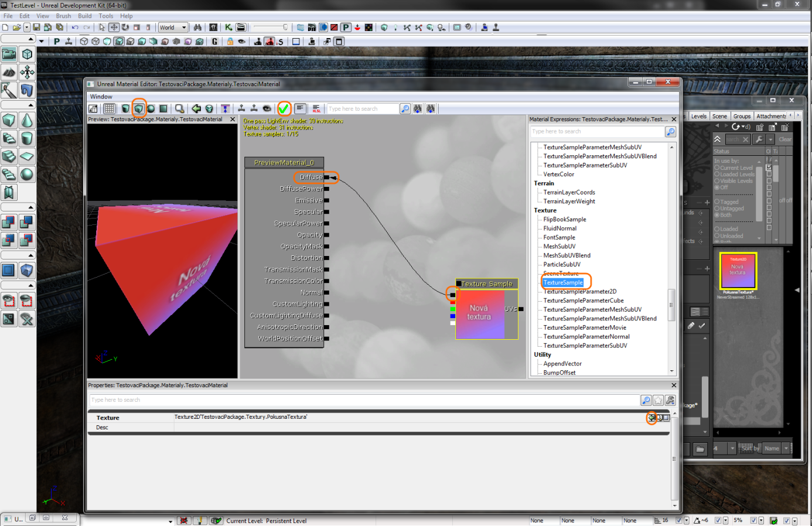This screenshot has width=812, height=526.
Task: Click Diffuse input connector on material node
Action: pos(327,177)
